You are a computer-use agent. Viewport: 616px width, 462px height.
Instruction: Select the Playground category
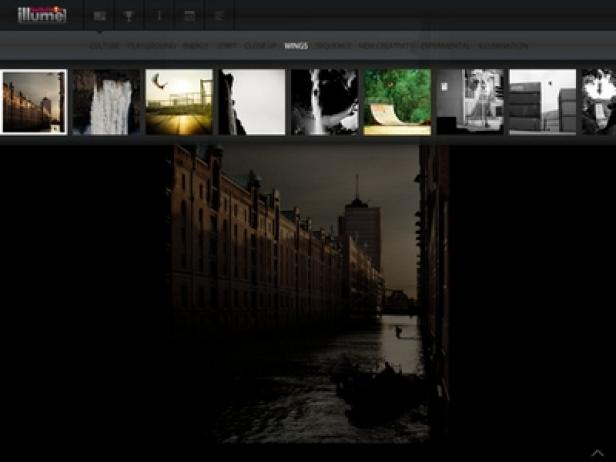click(151, 46)
